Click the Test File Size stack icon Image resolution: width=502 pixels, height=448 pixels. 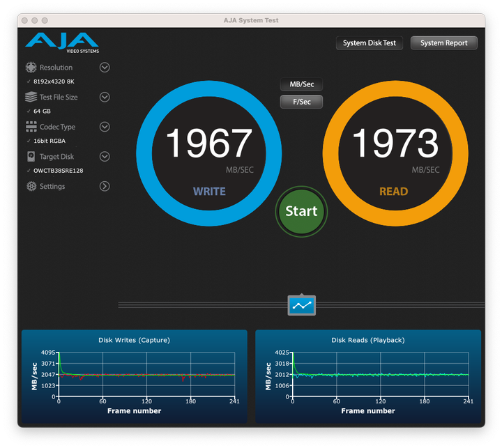[31, 98]
